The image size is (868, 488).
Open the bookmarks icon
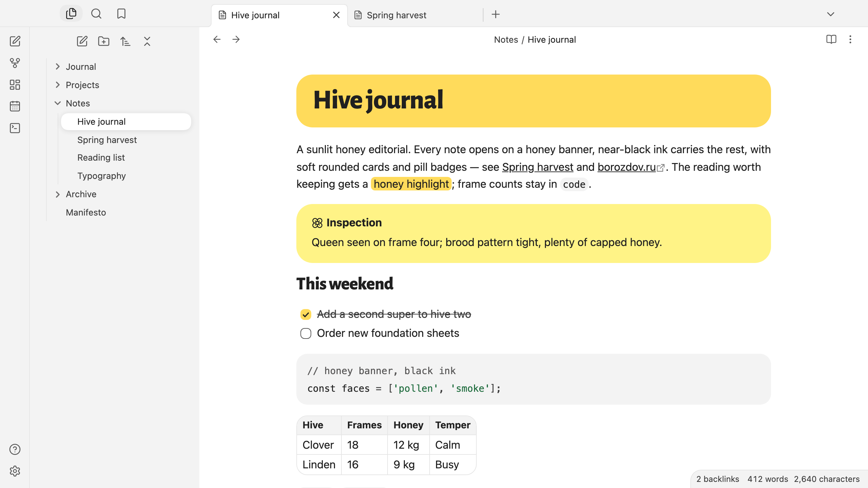click(121, 14)
